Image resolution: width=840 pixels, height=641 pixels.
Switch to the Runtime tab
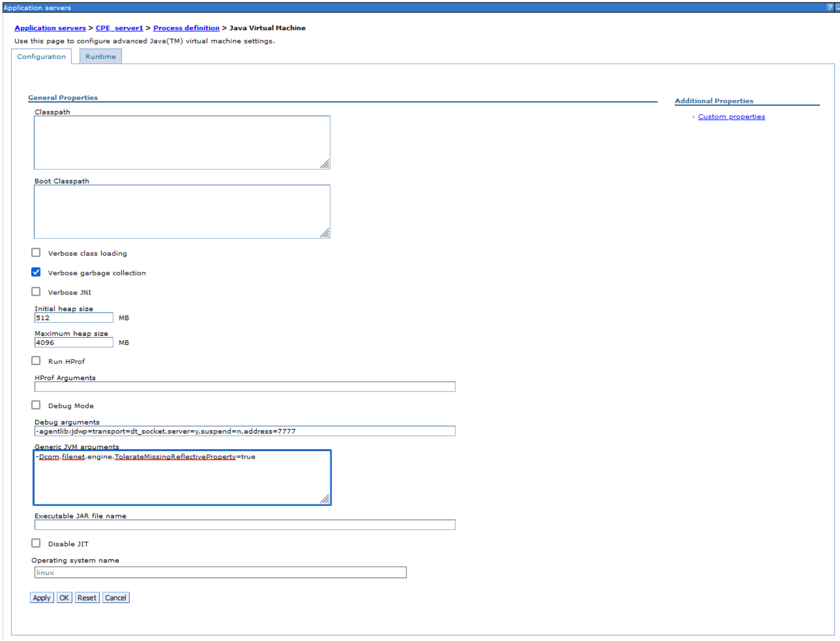click(x=100, y=56)
